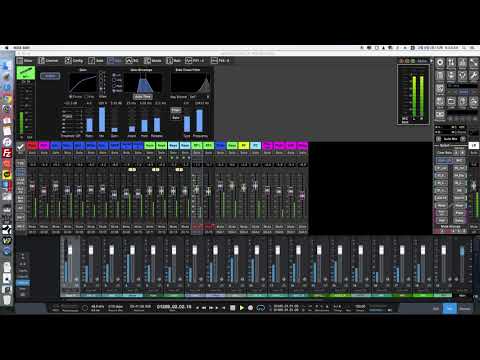The image size is (480, 360).
Task: Adjust the Frequency slider bar
Action: coord(199,120)
